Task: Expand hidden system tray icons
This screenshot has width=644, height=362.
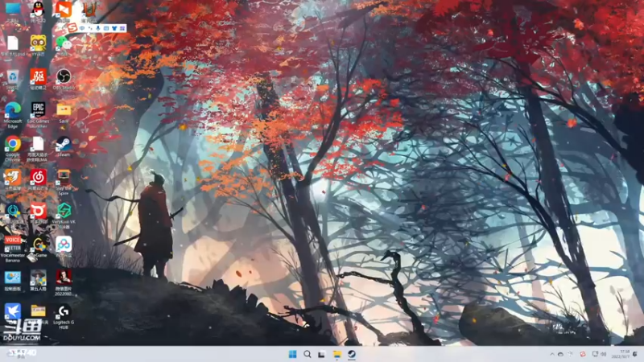Action: click(552, 354)
